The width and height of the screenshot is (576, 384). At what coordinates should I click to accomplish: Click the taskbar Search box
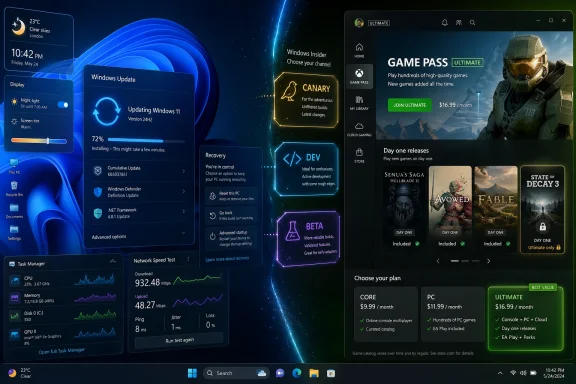click(236, 373)
